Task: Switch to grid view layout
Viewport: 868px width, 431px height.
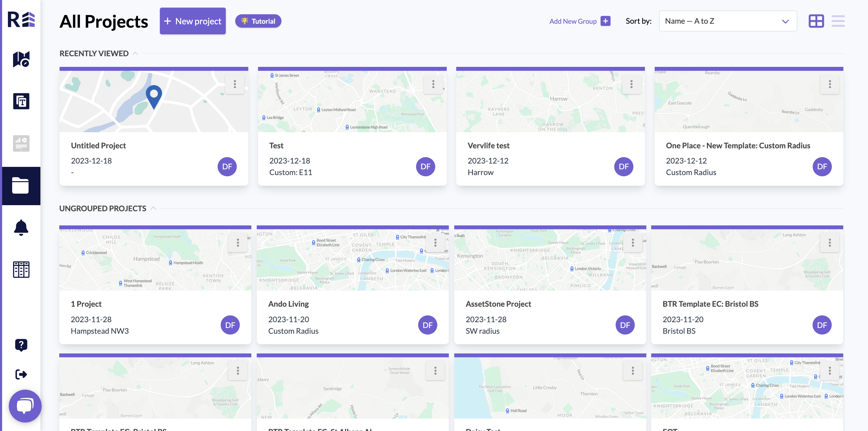Action: (816, 21)
